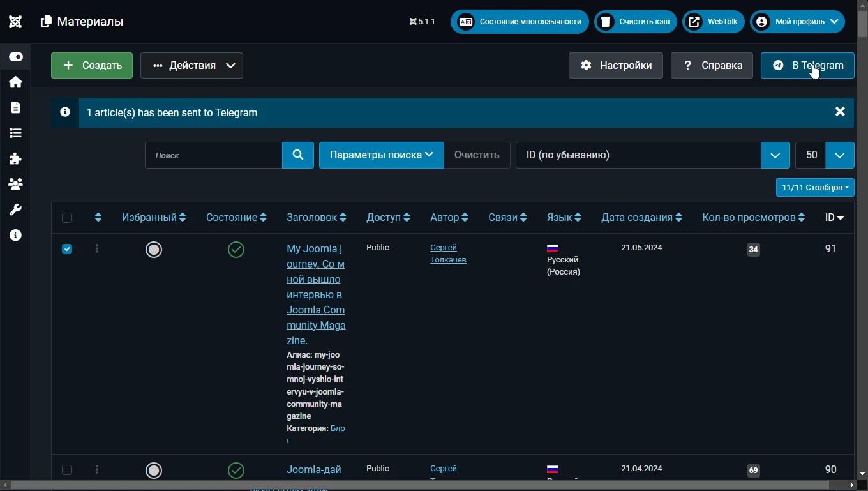The image size is (868, 491).
Task: Open the Users sidebar icon
Action: (x=15, y=185)
